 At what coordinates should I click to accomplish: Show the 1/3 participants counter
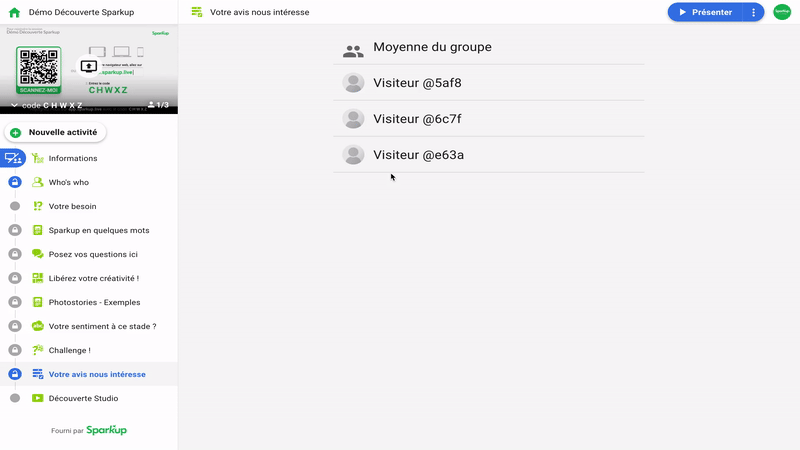coord(158,105)
